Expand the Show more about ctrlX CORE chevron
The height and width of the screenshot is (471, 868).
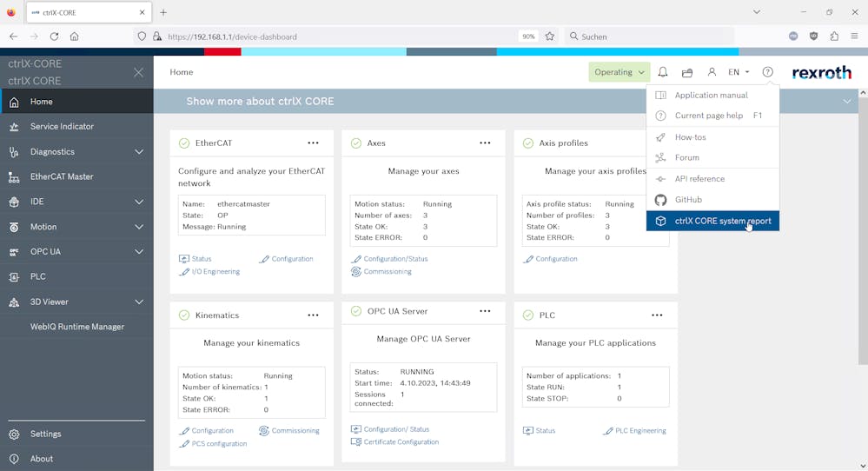[x=847, y=102]
